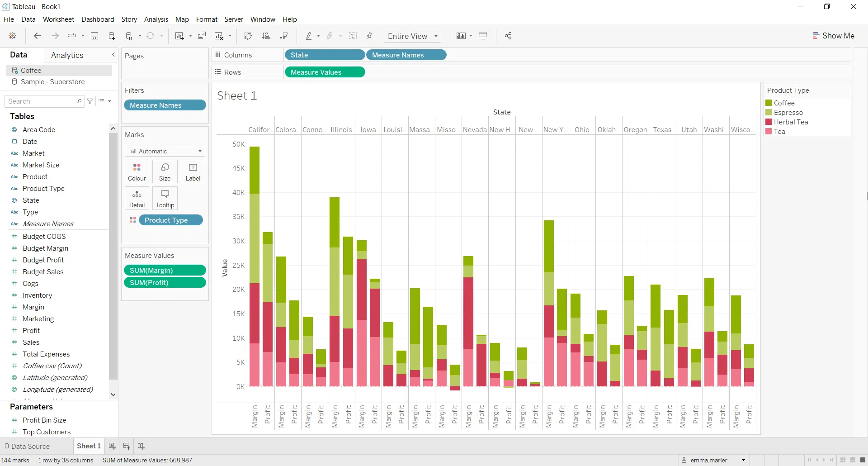The image size is (868, 466).
Task: Open the Size mark card
Action: pyautogui.click(x=165, y=172)
